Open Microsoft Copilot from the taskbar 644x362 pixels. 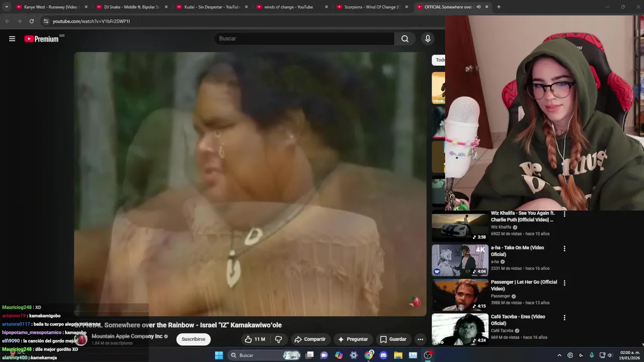pos(339,355)
